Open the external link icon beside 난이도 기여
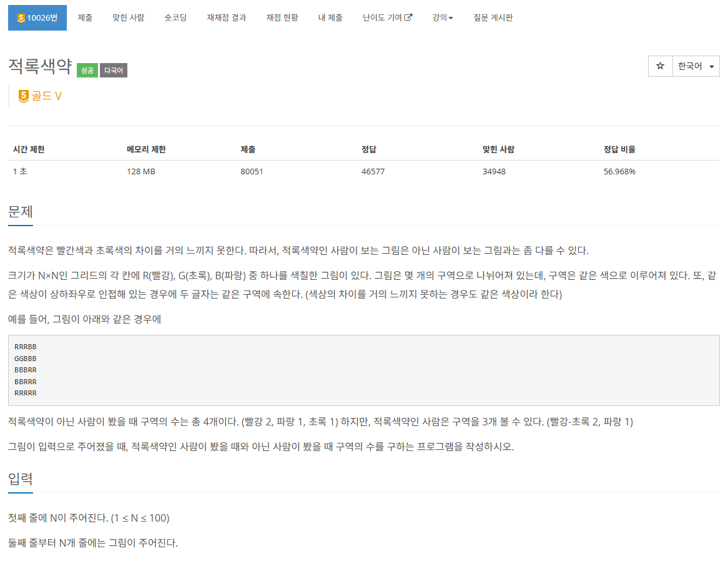This screenshot has height=561, width=728. click(409, 17)
